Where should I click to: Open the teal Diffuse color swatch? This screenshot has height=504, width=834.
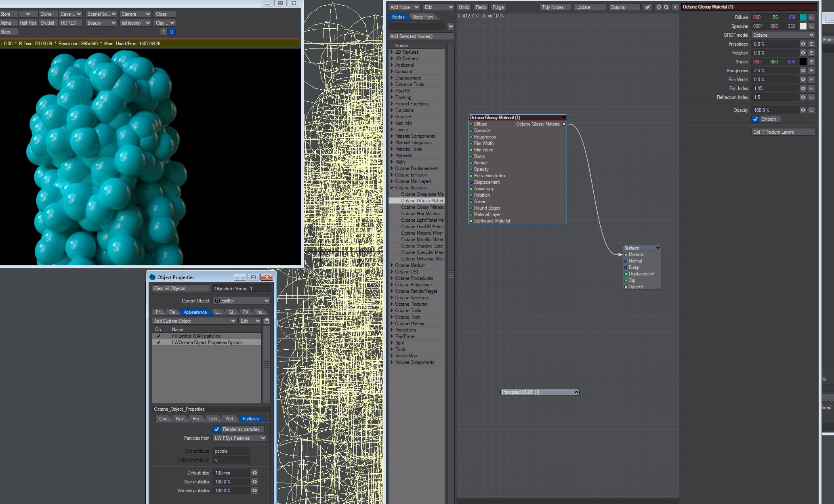(803, 17)
